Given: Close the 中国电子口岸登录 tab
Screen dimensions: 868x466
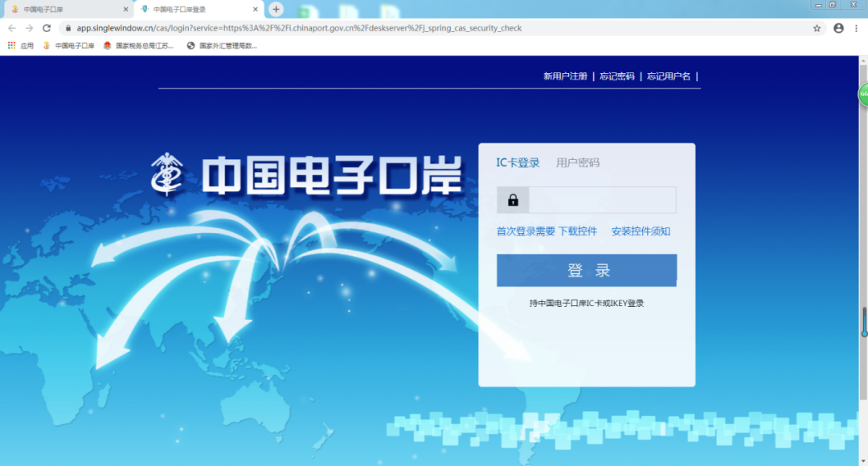Looking at the screenshot, I should (256, 10).
